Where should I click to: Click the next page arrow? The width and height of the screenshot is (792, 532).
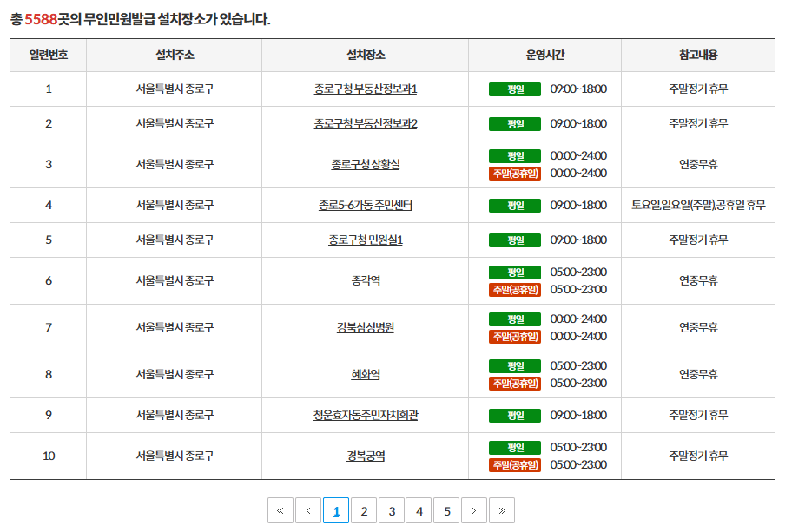pos(475,510)
